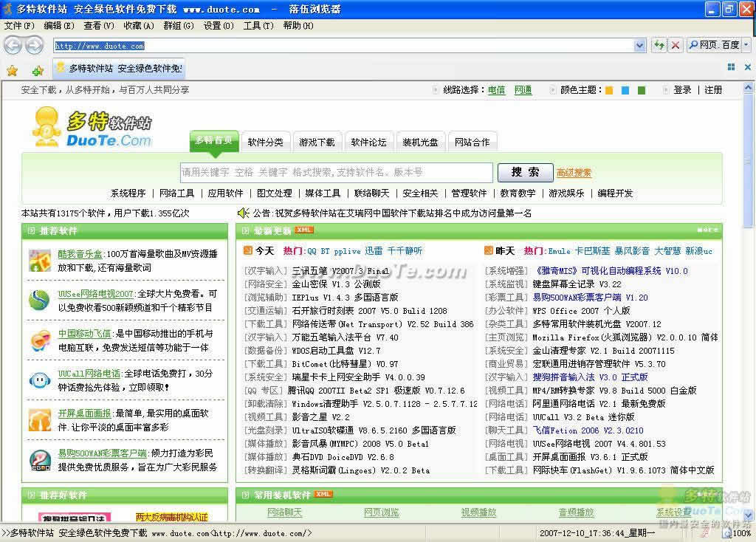Select 电信 as the line option
Image resolution: width=756 pixels, height=542 pixels.
(496, 90)
